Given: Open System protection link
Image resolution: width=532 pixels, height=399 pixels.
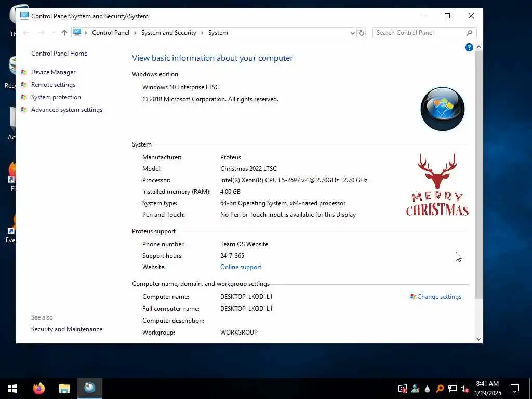Looking at the screenshot, I should point(56,97).
